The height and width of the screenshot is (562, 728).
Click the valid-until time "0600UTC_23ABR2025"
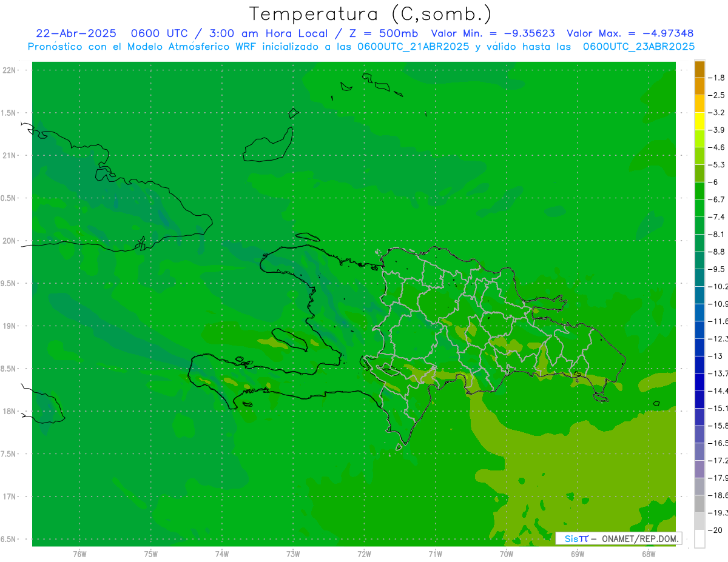pos(638,46)
